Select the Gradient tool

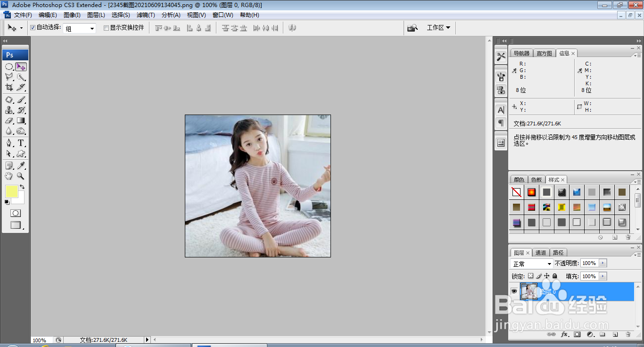[21, 121]
